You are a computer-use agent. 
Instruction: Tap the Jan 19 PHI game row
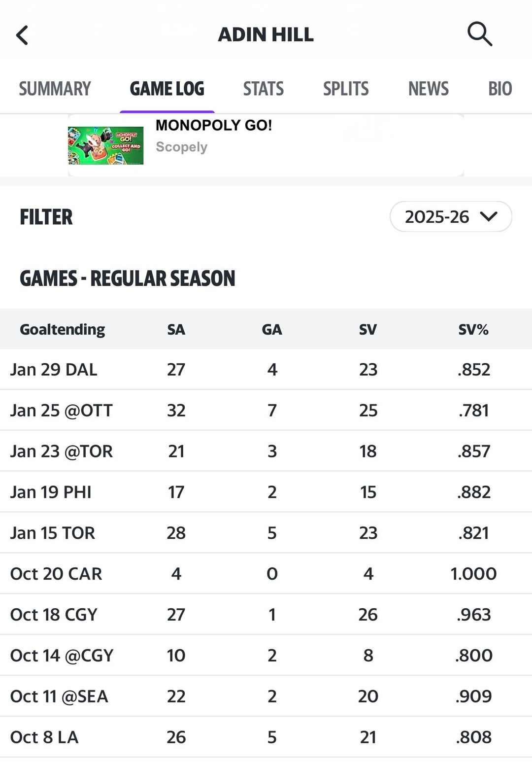pyautogui.click(x=51, y=492)
